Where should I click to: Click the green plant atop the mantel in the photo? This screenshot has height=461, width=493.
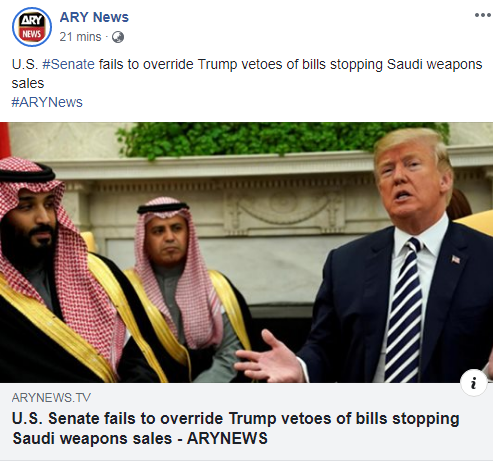(282, 138)
